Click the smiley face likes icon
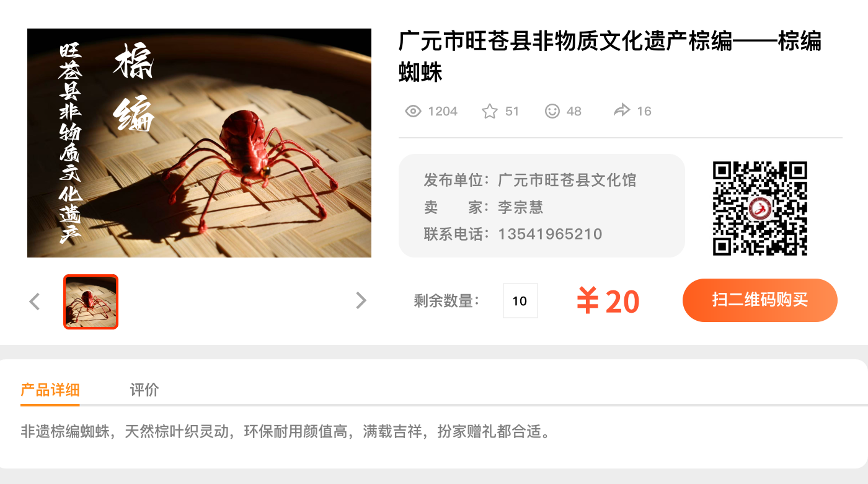The image size is (868, 484). coord(552,111)
